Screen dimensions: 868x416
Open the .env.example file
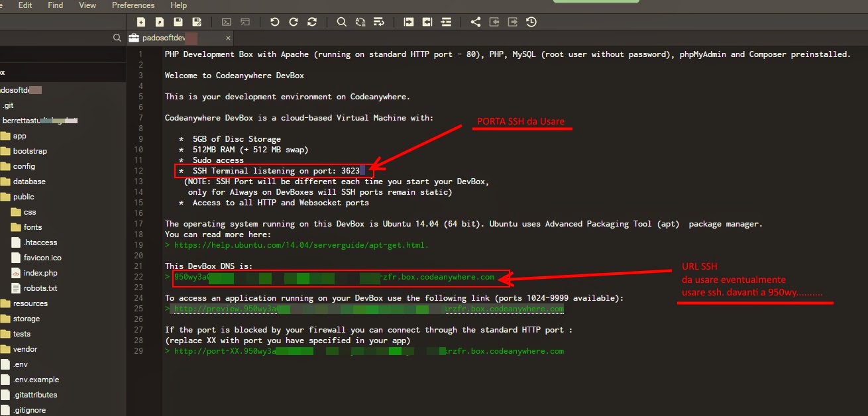pos(36,380)
